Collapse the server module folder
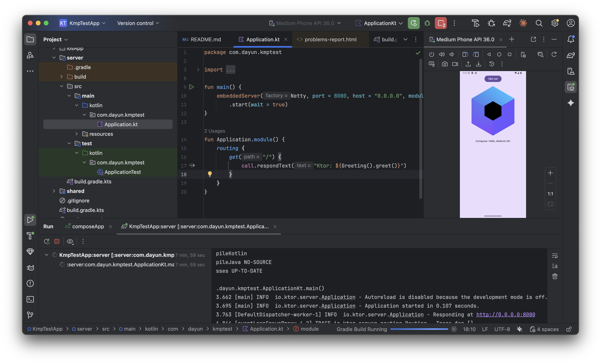The image size is (601, 364). point(54,58)
